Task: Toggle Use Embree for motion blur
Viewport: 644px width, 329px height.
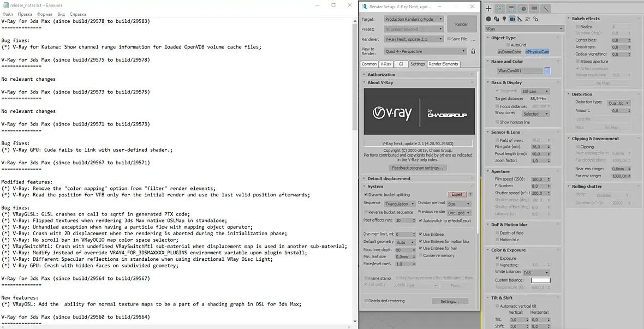Action: point(420,242)
